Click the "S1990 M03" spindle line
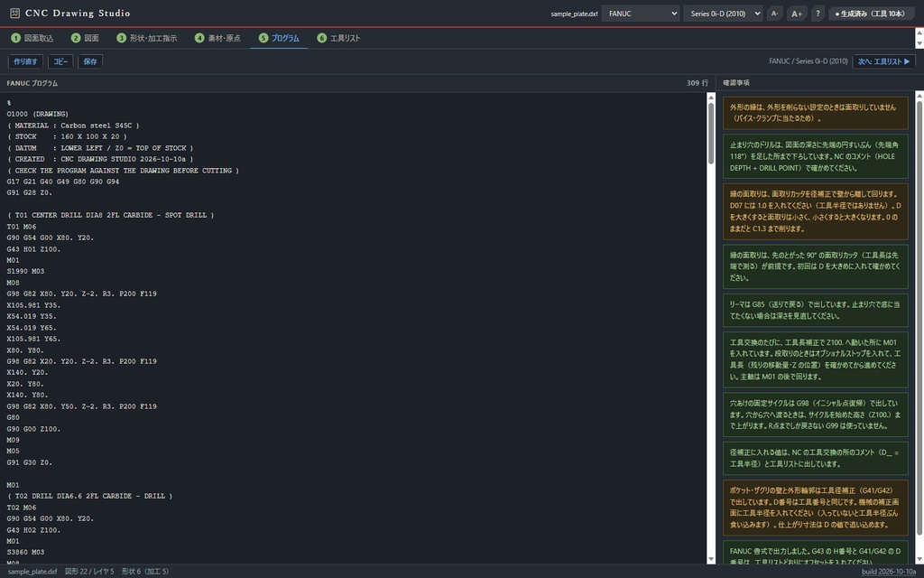Screen dimensions: 924x578 point(25,271)
